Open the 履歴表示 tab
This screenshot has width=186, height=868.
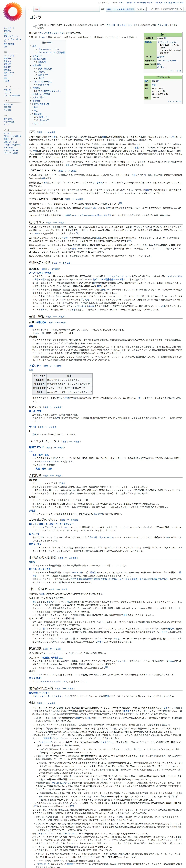130,9
